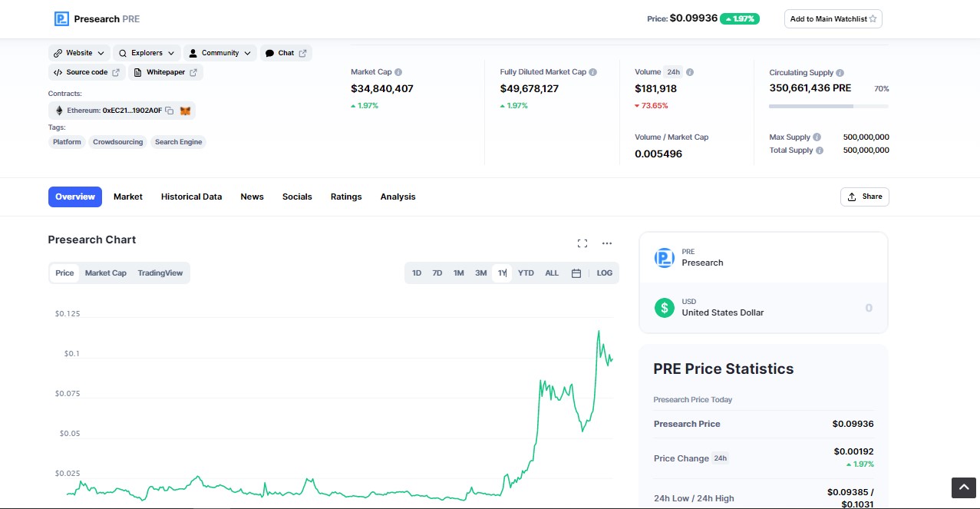
Task: Open the Volume 24h period selector
Action: tap(673, 72)
